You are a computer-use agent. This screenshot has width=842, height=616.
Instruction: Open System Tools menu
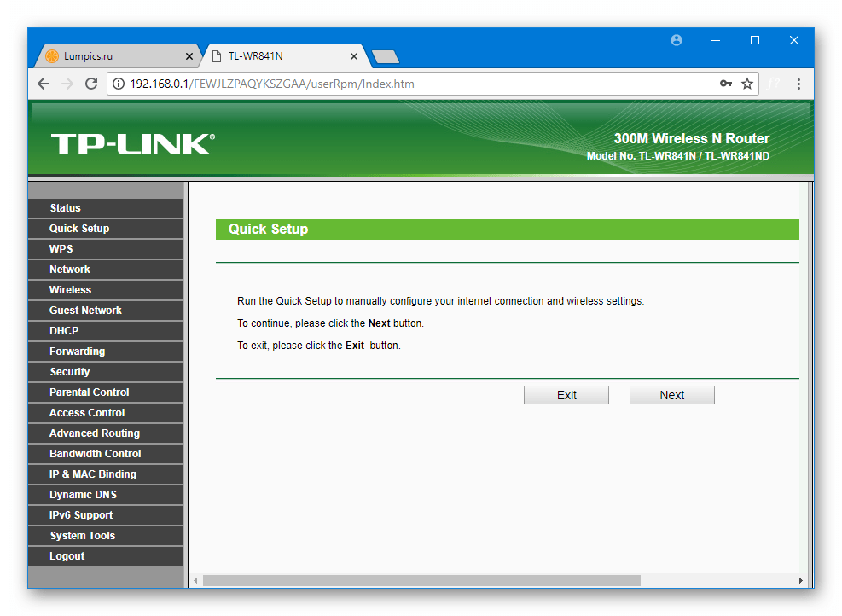(106, 536)
